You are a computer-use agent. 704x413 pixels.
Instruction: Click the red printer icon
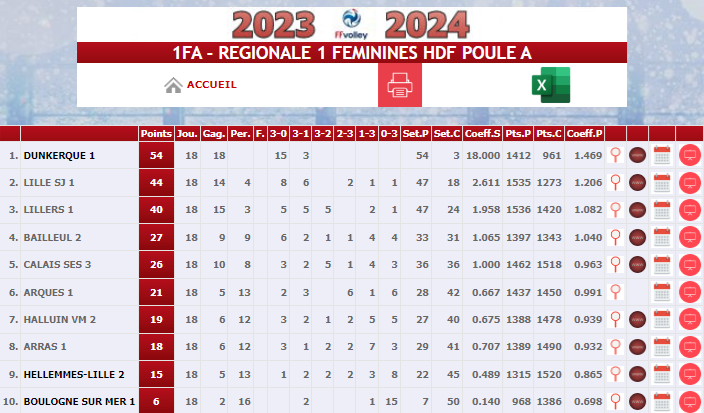pyautogui.click(x=400, y=85)
